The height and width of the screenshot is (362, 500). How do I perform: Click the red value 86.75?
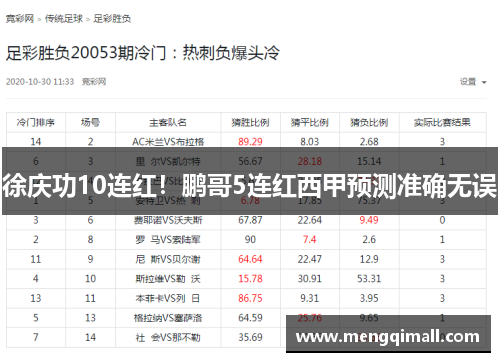click(250, 298)
